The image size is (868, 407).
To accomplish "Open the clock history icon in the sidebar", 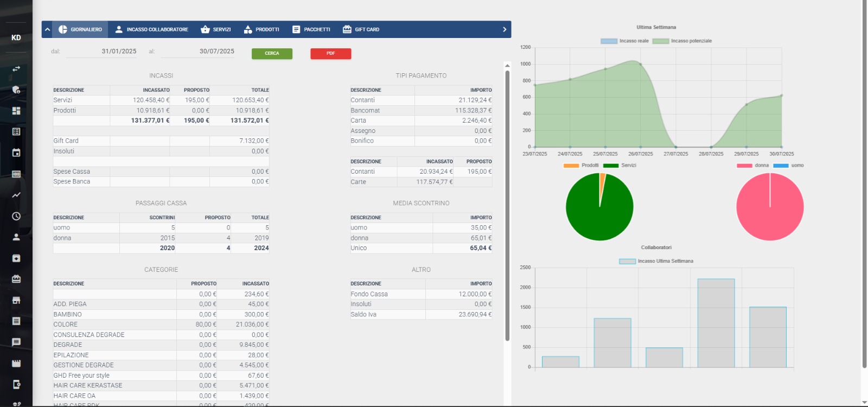I will point(16,216).
